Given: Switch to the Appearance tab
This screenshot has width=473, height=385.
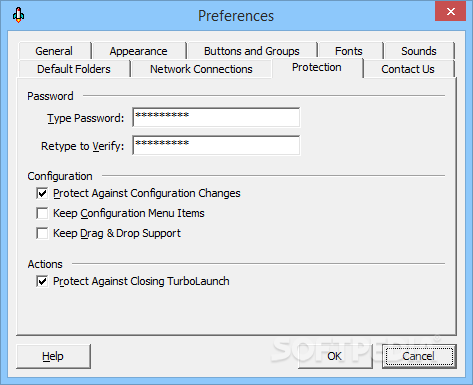Looking at the screenshot, I should tap(139, 51).
